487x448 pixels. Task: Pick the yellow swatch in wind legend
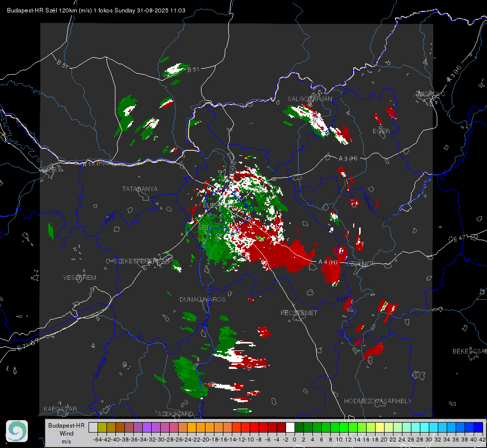(380, 427)
